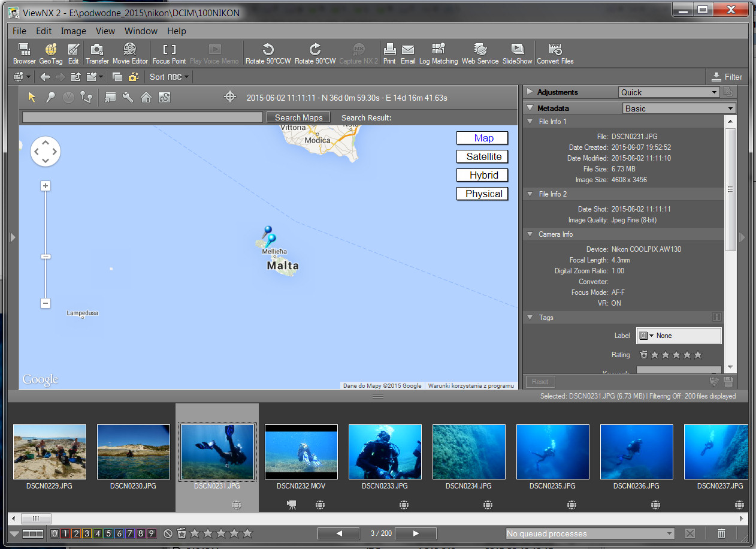The height and width of the screenshot is (549, 756).
Task: Open the Image menu
Action: tap(74, 31)
